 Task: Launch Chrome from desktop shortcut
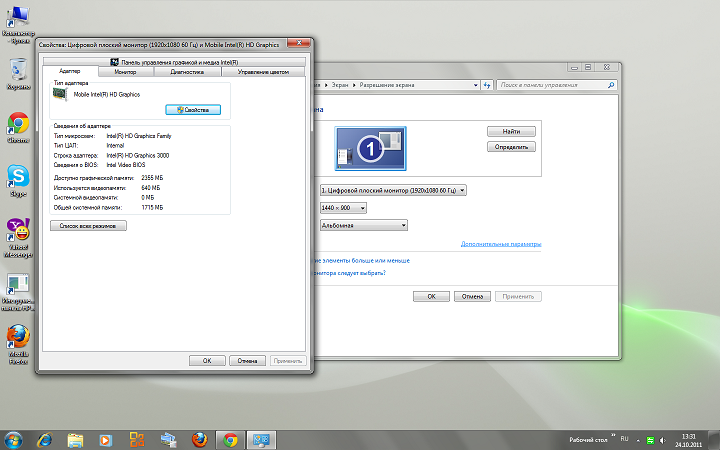tap(18, 127)
